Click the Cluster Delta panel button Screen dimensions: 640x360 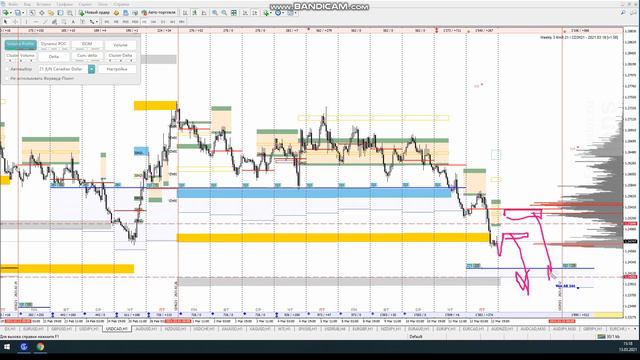pyautogui.click(x=120, y=56)
